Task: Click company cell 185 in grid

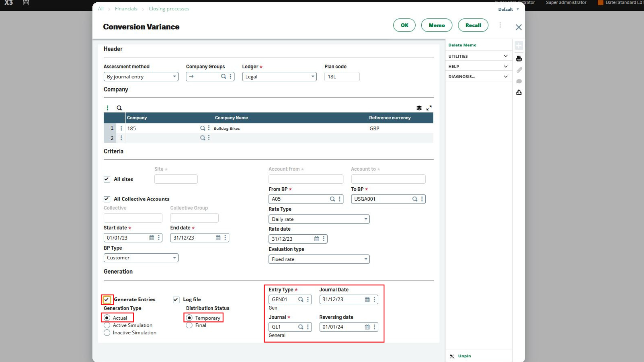Action: click(x=162, y=128)
